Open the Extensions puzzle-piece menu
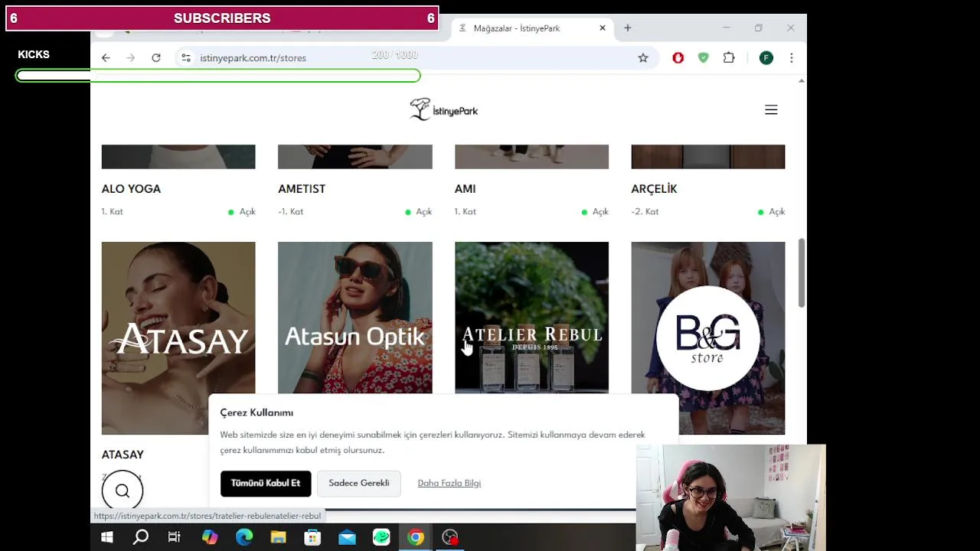Image resolution: width=980 pixels, height=551 pixels. click(729, 57)
